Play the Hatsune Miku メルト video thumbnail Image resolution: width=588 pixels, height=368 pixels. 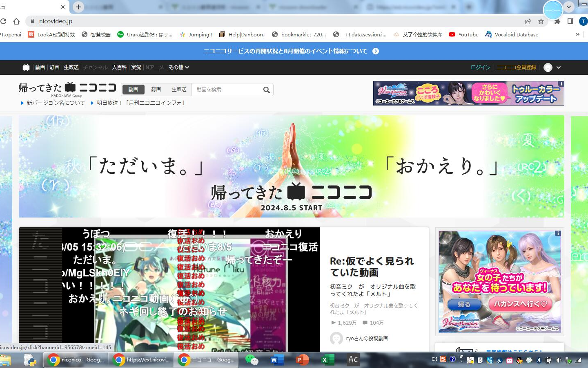169,289
